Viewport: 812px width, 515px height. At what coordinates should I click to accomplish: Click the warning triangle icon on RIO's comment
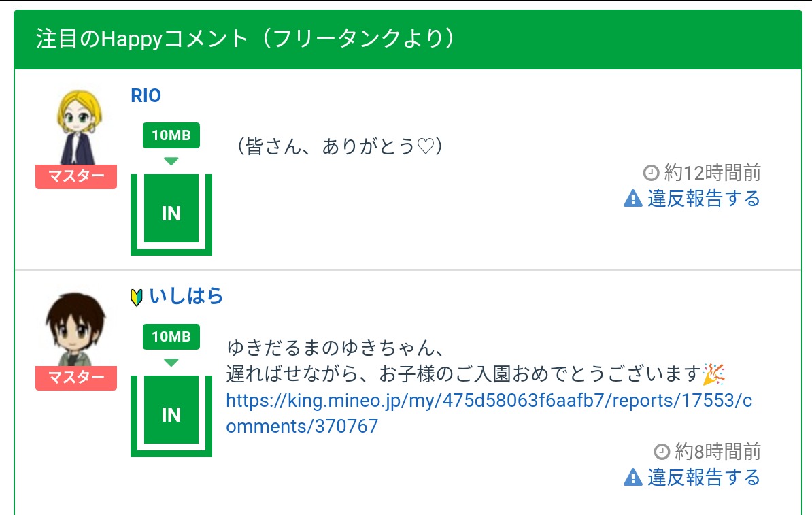click(632, 199)
